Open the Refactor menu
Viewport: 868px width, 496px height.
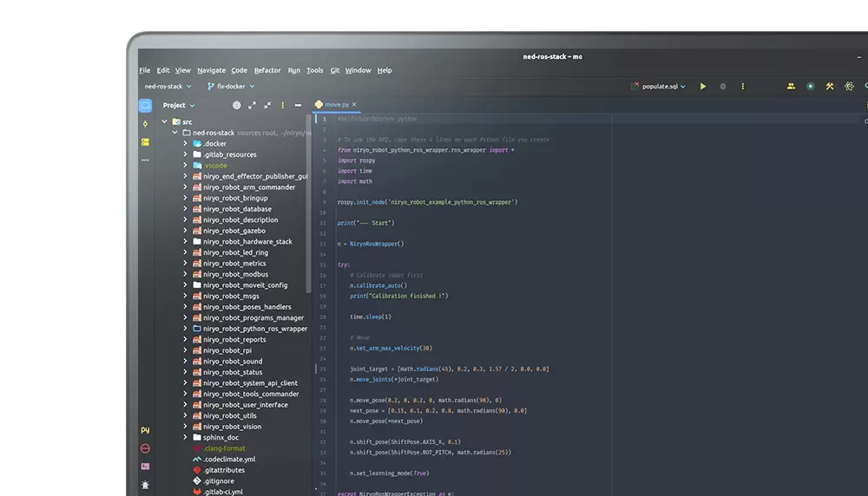[x=267, y=70]
